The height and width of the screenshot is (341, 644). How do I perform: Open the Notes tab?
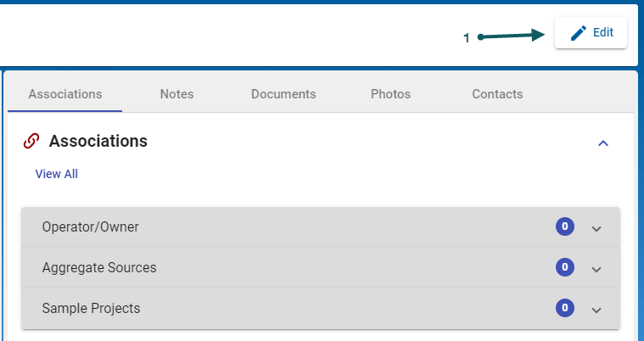point(176,94)
